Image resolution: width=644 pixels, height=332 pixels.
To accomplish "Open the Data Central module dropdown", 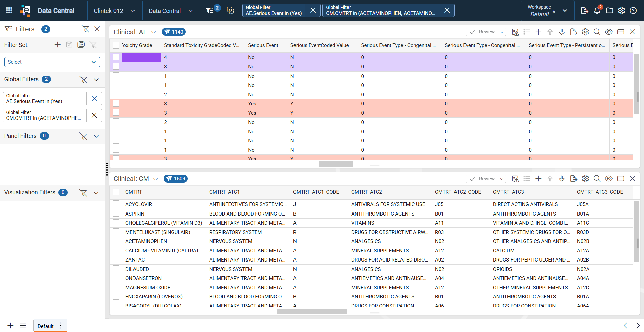I will pos(171,11).
